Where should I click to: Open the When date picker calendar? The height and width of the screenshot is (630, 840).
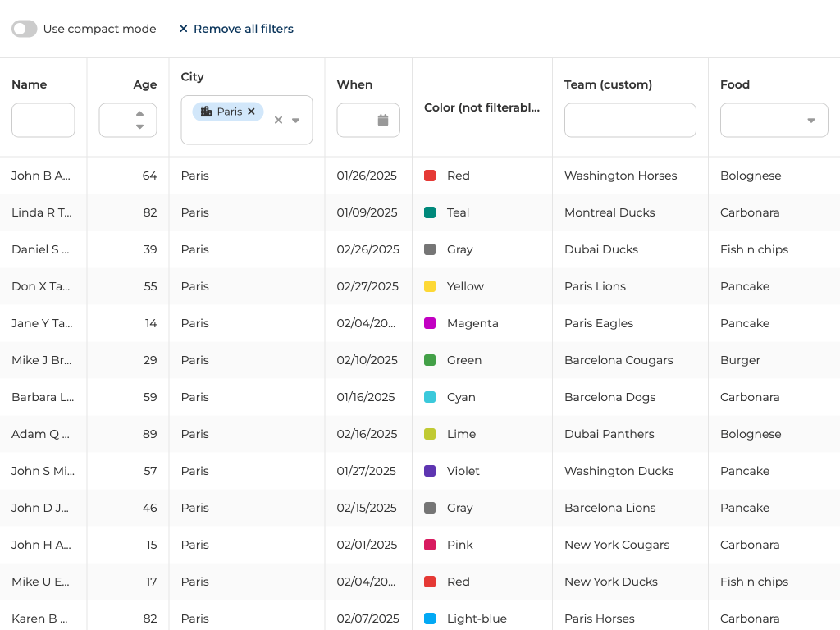click(x=382, y=120)
